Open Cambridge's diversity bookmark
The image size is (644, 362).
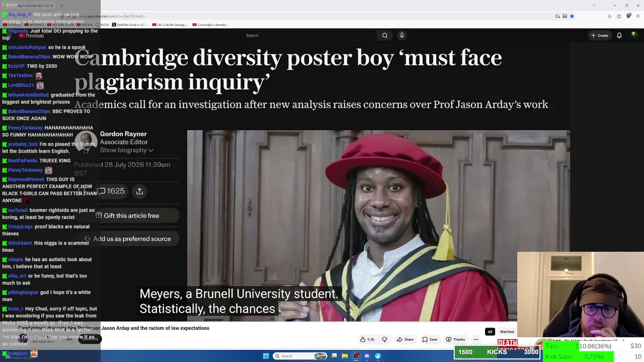[210, 25]
